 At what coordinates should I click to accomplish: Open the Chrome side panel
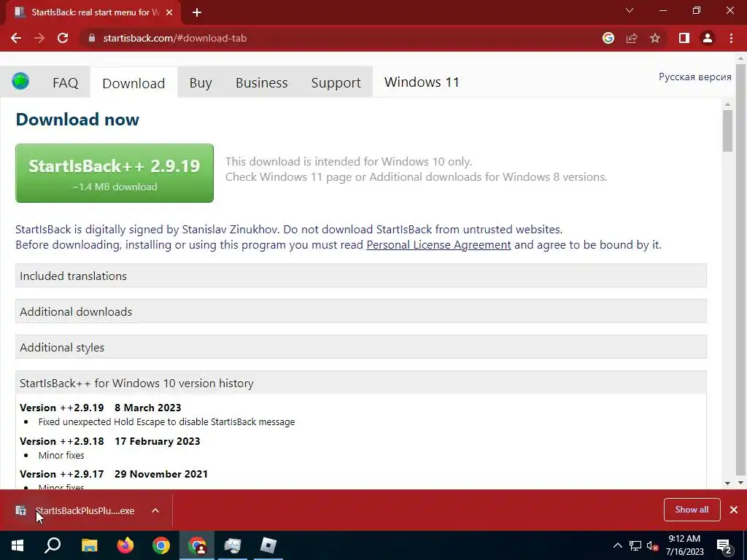tap(684, 38)
